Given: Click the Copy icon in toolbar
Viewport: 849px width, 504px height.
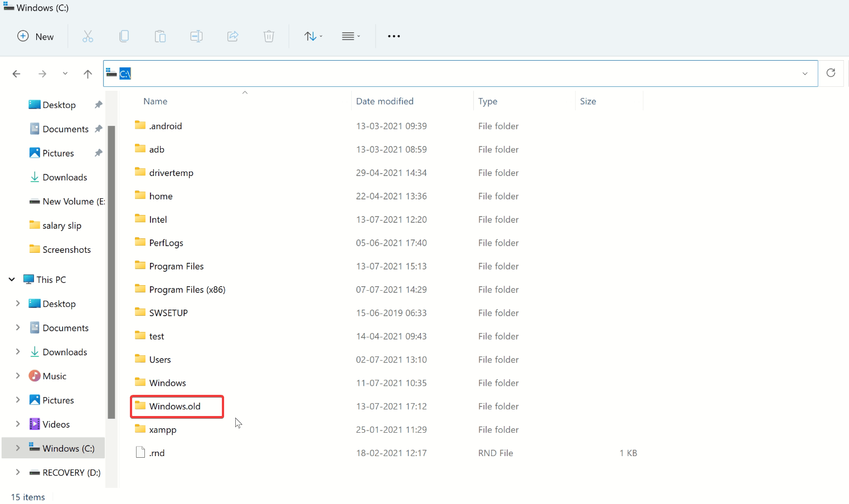Looking at the screenshot, I should (x=124, y=36).
